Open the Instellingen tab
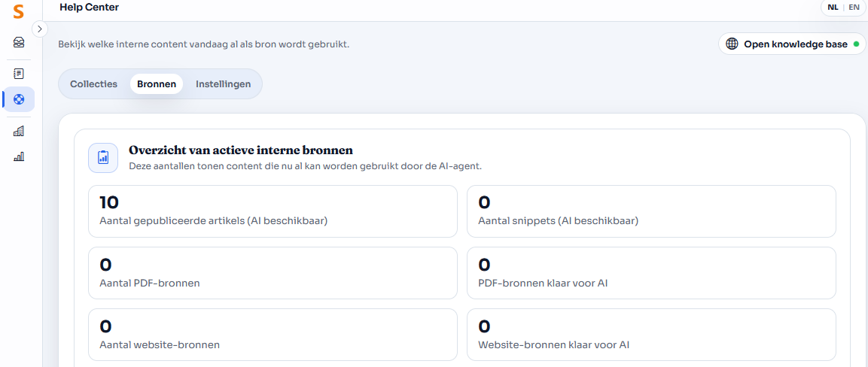This screenshot has width=868, height=367. coord(223,84)
